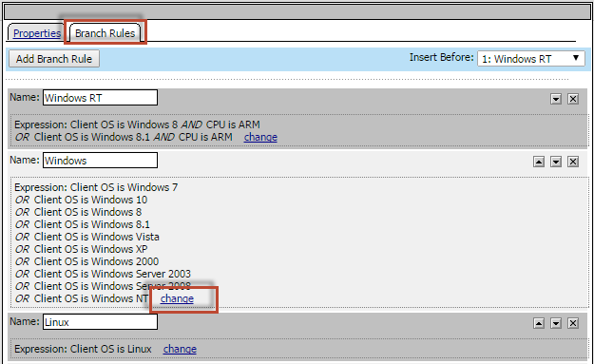The image size is (594, 364).
Task: Move the Windows rule up
Action: coord(539,163)
